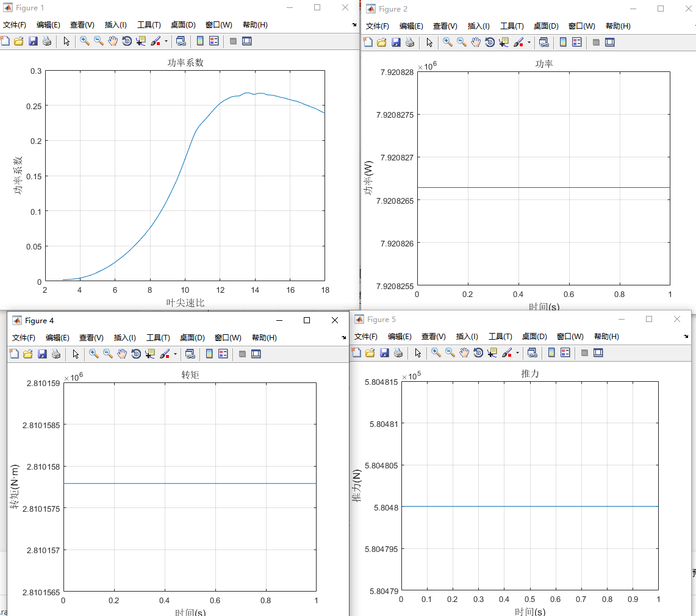
Task: Toggle Zoom Out tool in Figure 4
Action: click(x=108, y=354)
